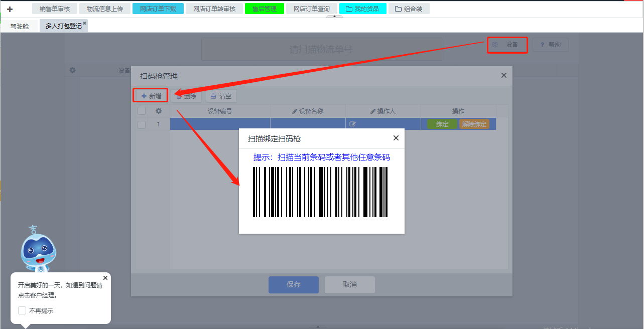Toggle the select-all checkbox in the table header
644x329 pixels.
point(142,111)
